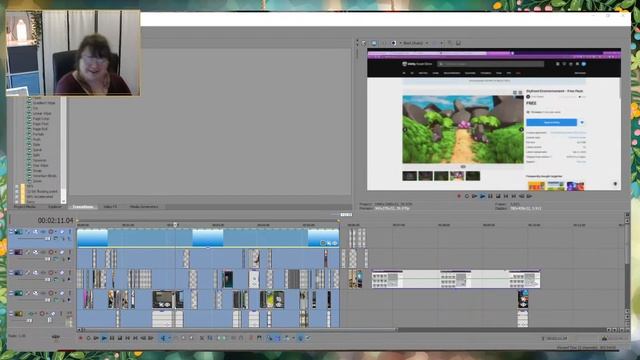640x360 pixels.
Task: Select Page Peel transition in the list
Action: [40, 124]
